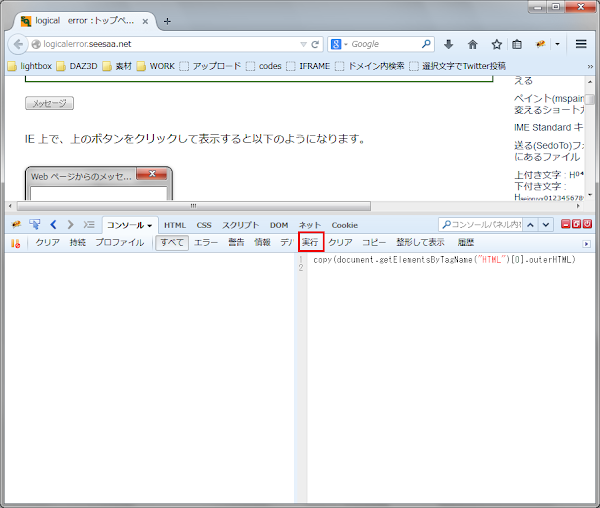Expand the コンソール tab dropdown arrow
The image size is (600, 508).
click(150, 226)
